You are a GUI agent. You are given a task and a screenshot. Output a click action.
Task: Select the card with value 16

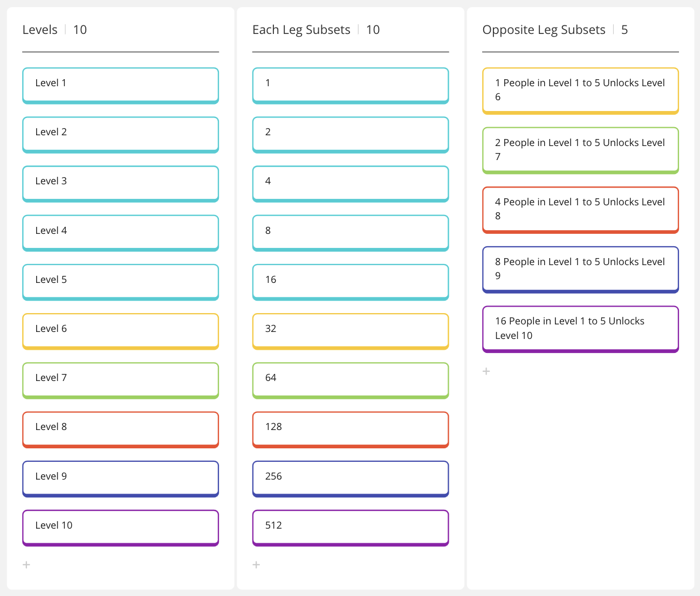[x=351, y=282]
